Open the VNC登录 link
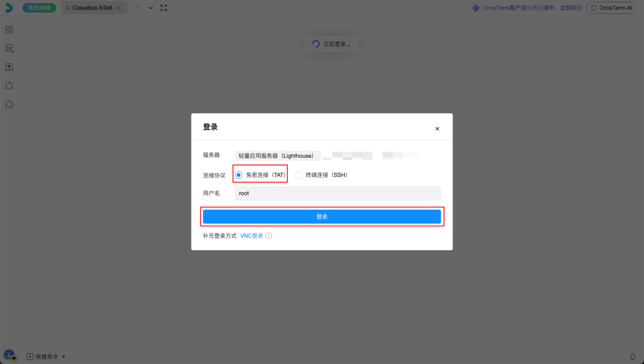Screen dimensions: 644x364 pyautogui.click(x=251, y=235)
